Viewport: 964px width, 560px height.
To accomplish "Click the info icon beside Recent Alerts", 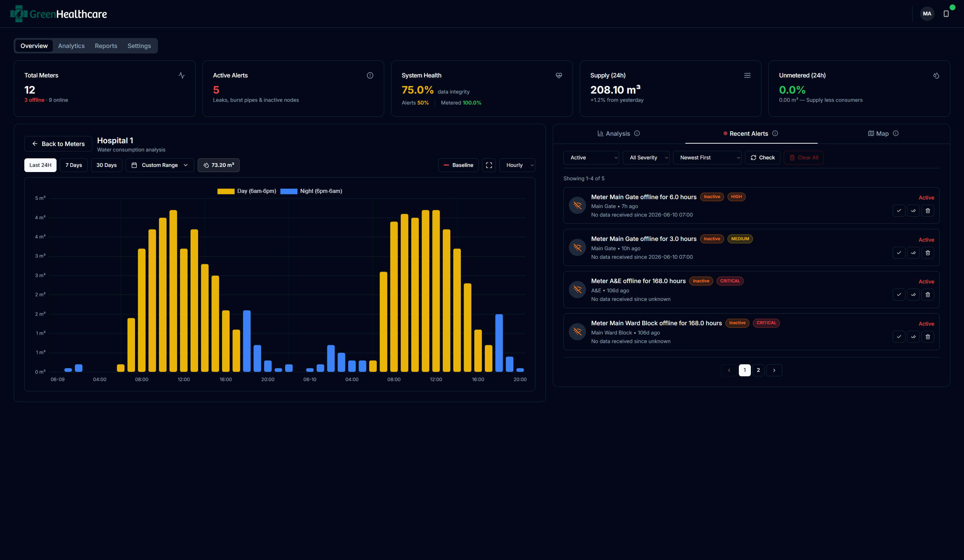I will click(x=775, y=134).
